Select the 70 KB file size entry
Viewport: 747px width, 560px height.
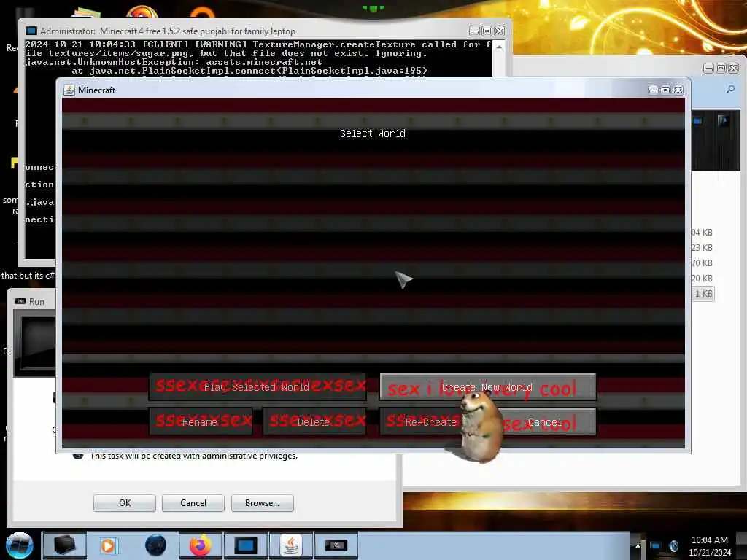702,262
